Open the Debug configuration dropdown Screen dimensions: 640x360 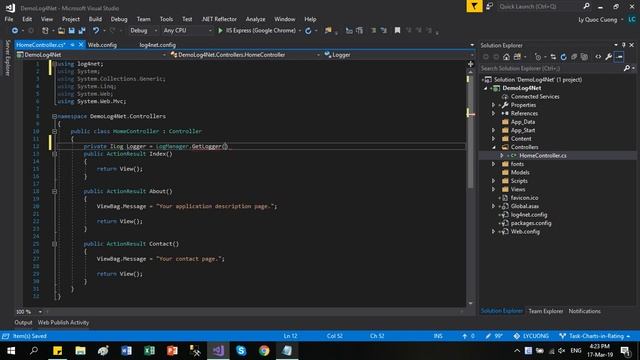click(x=144, y=31)
